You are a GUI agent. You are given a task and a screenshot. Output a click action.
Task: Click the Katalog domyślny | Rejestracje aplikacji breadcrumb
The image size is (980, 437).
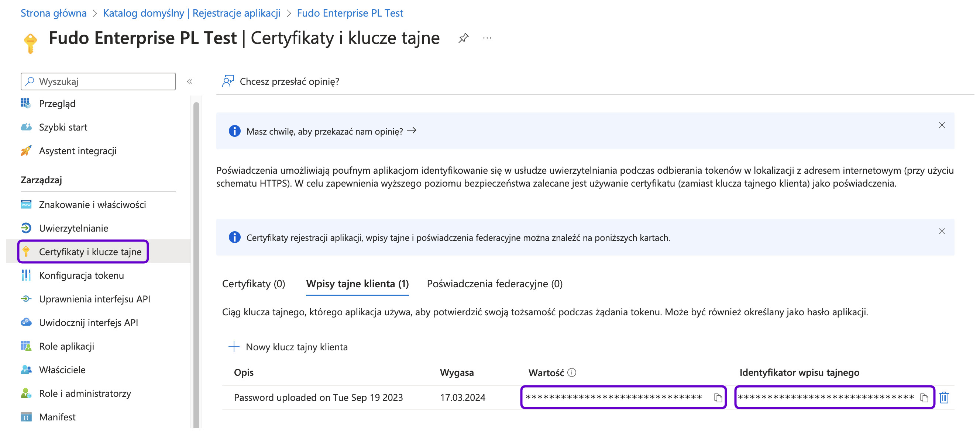192,13
